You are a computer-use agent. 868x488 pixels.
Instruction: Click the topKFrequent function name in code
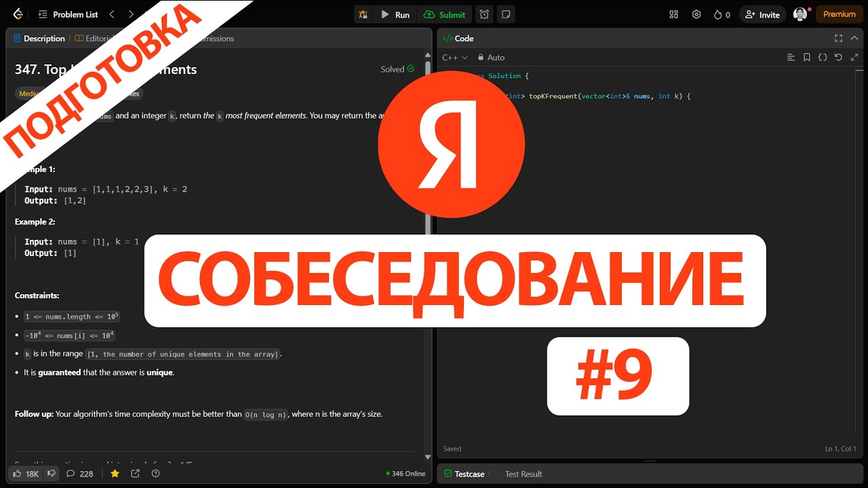[553, 96]
